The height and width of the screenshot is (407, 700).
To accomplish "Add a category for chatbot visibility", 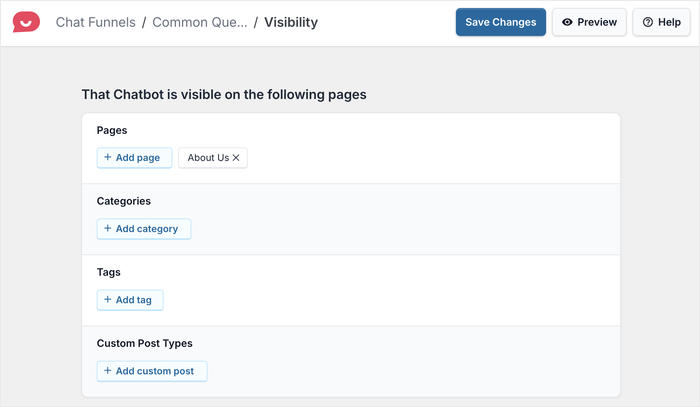I will pos(144,229).
